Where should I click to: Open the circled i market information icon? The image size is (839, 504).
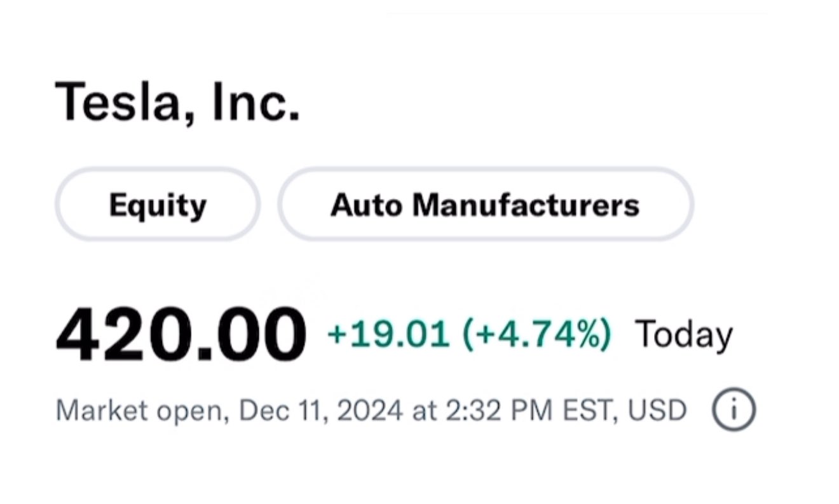pyautogui.click(x=733, y=410)
